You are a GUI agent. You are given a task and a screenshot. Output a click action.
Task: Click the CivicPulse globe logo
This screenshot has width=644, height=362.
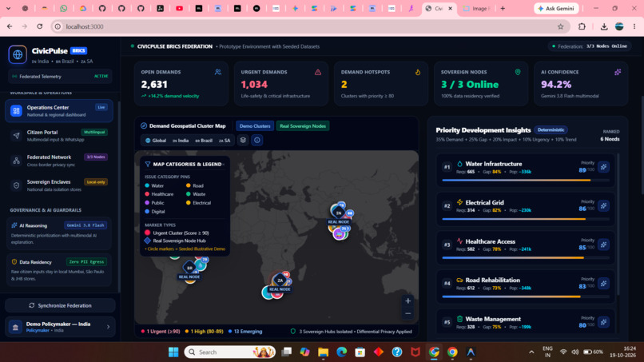pyautogui.click(x=18, y=54)
